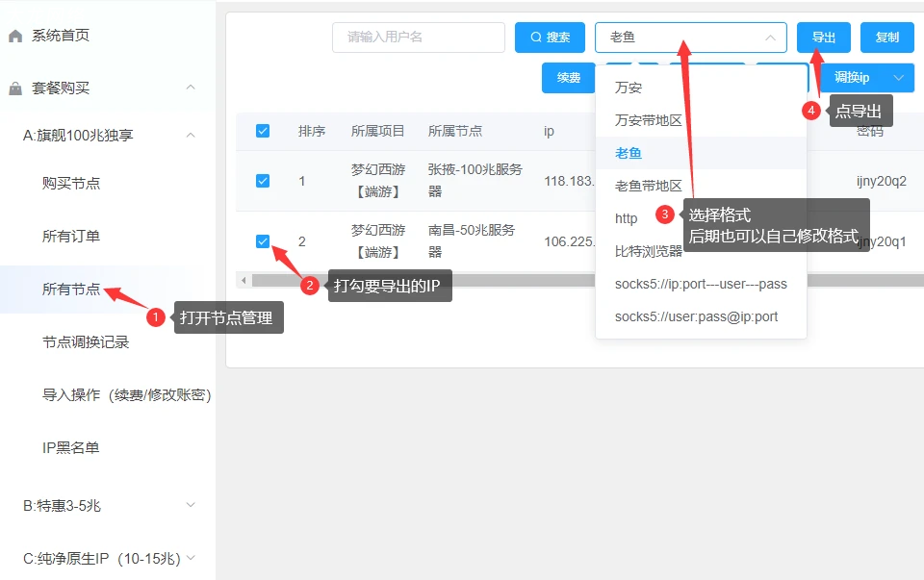Click the 导出 export button
924x580 pixels.
[823, 38]
